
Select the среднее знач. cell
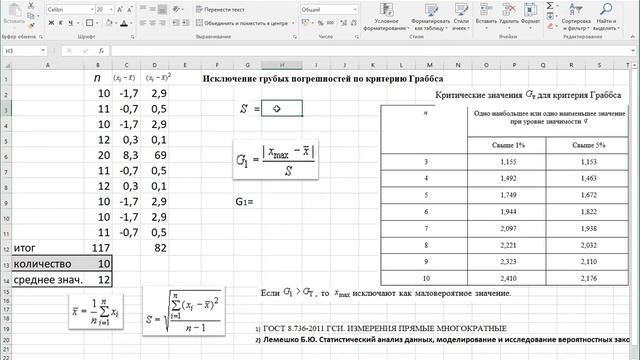(48, 280)
